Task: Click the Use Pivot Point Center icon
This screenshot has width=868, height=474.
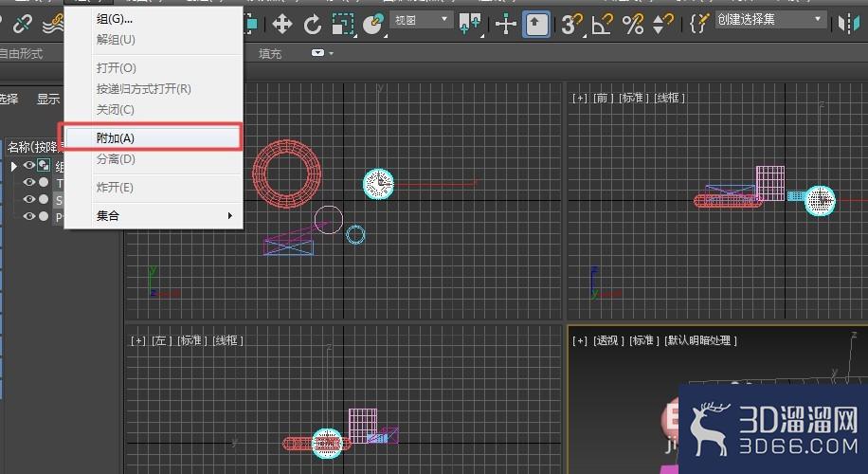Action: (x=470, y=25)
